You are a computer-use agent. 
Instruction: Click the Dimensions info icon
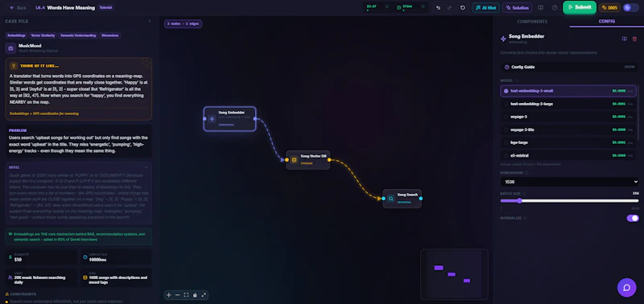pos(527,173)
